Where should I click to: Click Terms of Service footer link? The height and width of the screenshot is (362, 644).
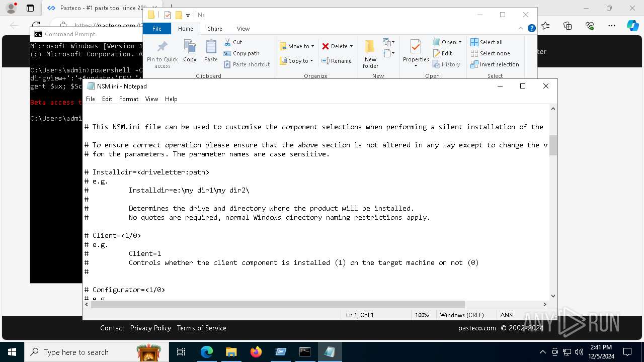(201, 328)
